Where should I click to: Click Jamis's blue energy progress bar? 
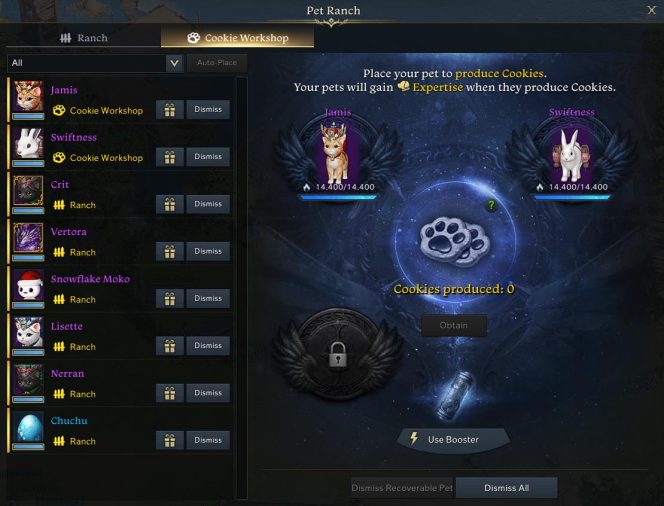338,197
